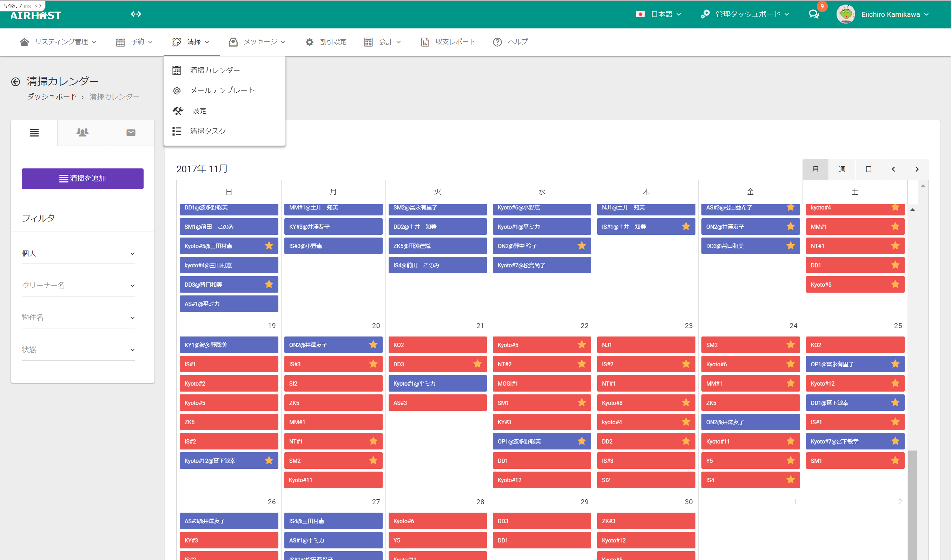Follow the ダッシュボード breadcrumb link

tap(52, 96)
